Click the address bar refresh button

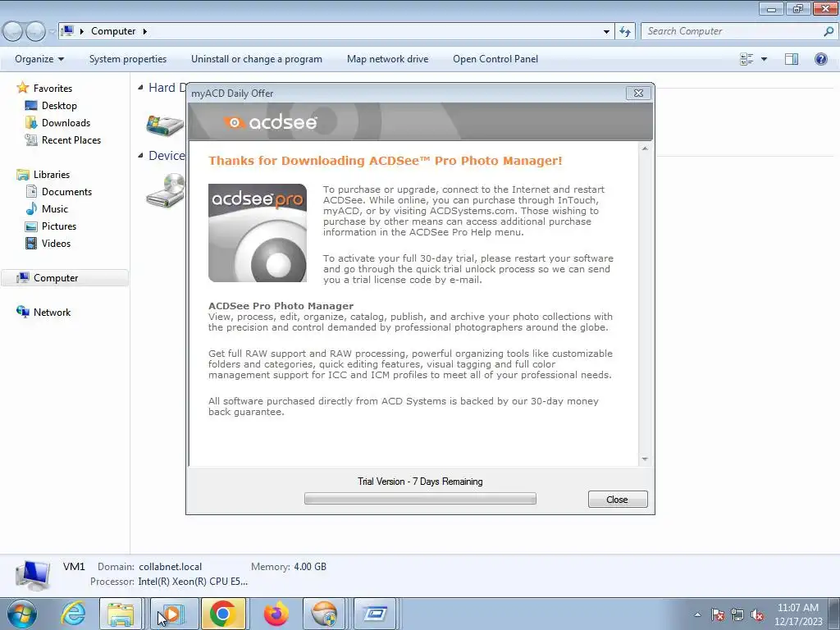click(x=625, y=31)
